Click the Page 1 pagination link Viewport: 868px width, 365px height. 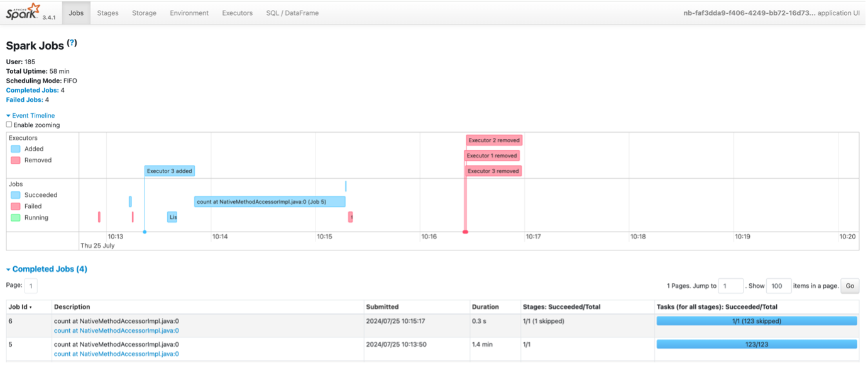point(31,286)
